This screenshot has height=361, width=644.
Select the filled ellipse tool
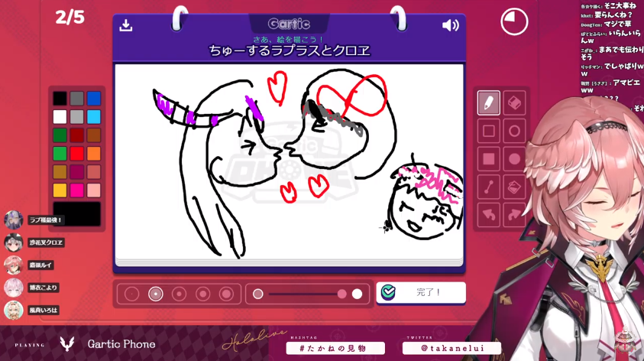pos(514,159)
